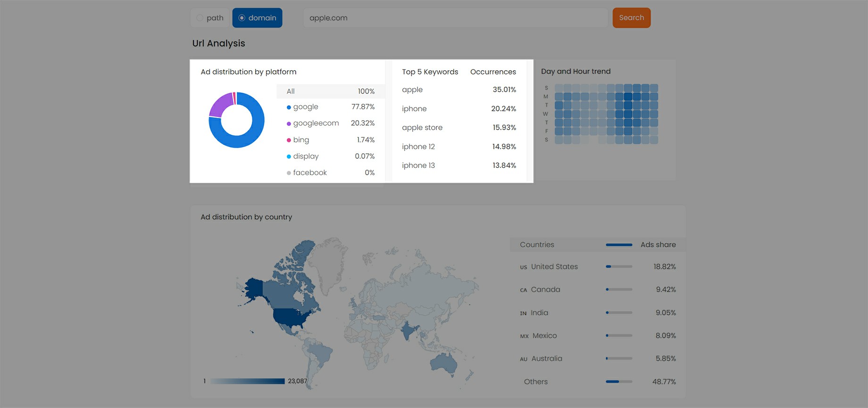The height and width of the screenshot is (408, 868).
Task: Click the Others ads share bar
Action: pyautogui.click(x=619, y=382)
